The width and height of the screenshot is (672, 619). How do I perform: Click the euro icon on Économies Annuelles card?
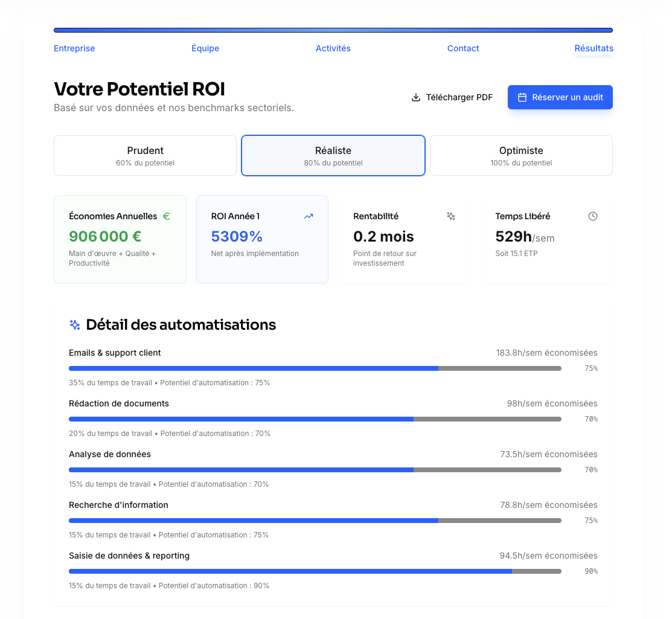[166, 216]
